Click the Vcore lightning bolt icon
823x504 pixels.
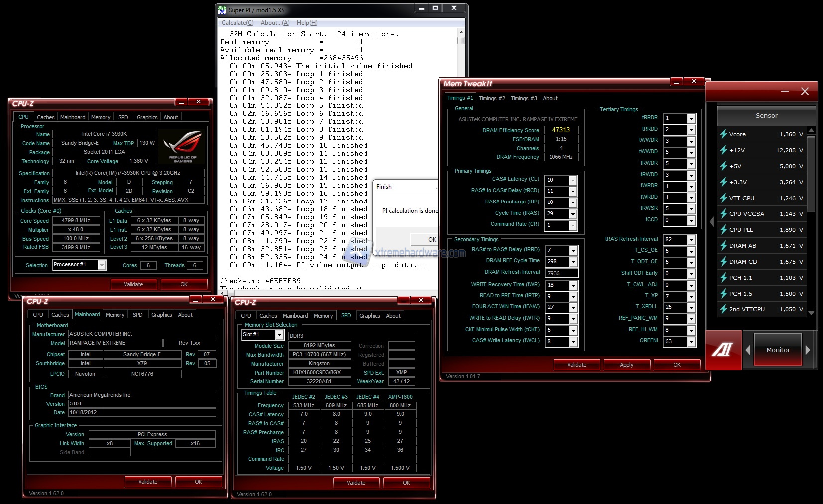pyautogui.click(x=723, y=134)
